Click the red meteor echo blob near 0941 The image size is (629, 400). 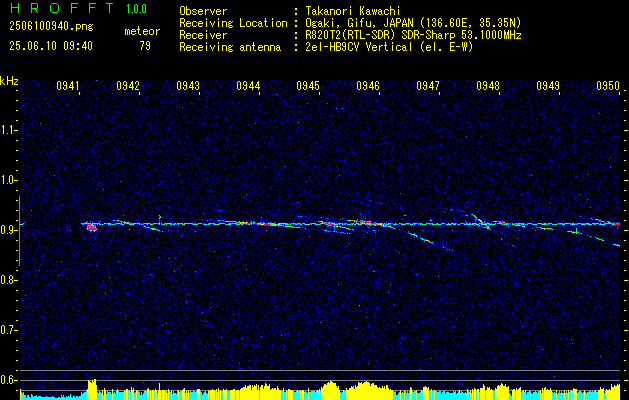(92, 228)
